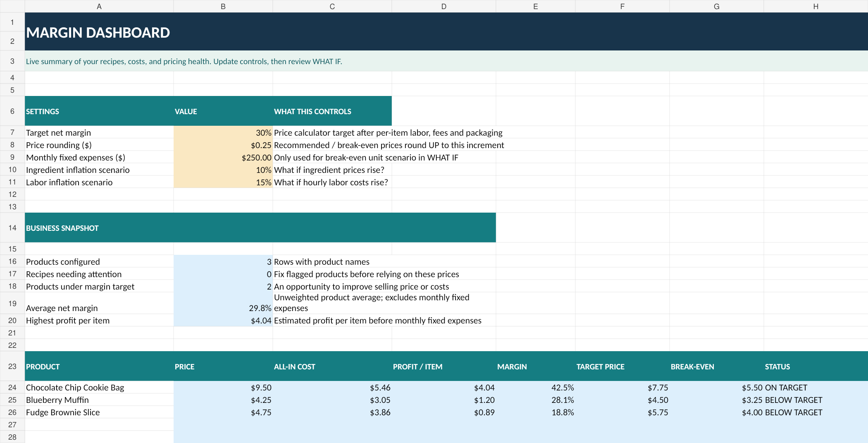
Task: Select the Blueberry Muffin product cell
Action: point(99,400)
